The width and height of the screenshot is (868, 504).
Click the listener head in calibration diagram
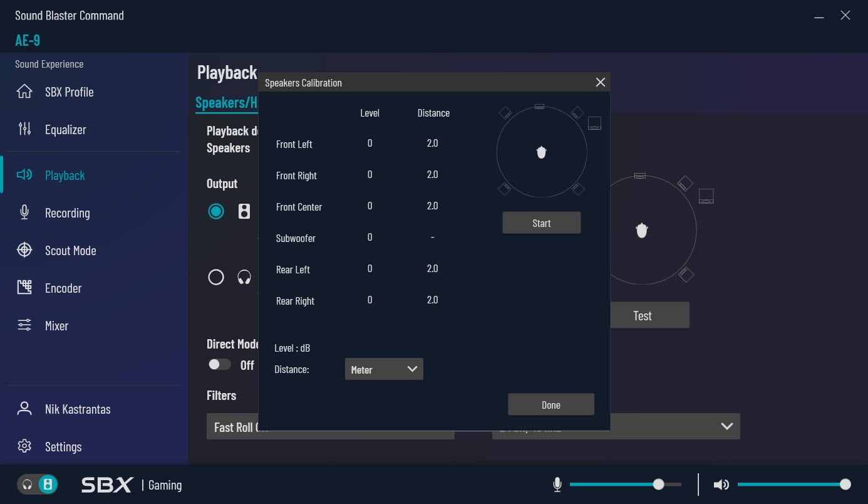542,152
